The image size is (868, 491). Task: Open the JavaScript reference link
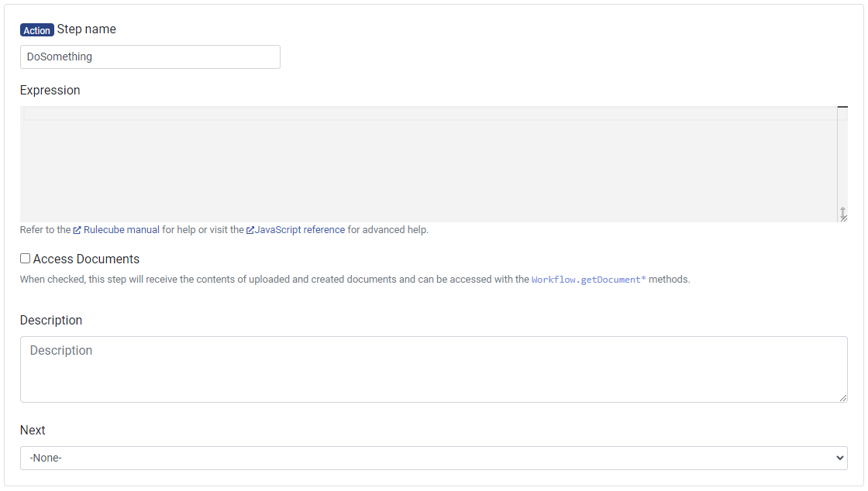pos(299,230)
